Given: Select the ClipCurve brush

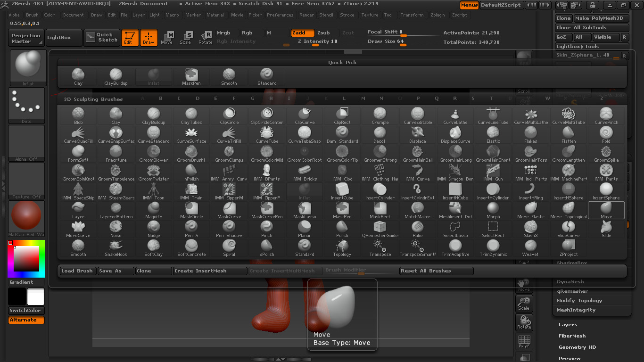Looking at the screenshot, I should 305,116.
